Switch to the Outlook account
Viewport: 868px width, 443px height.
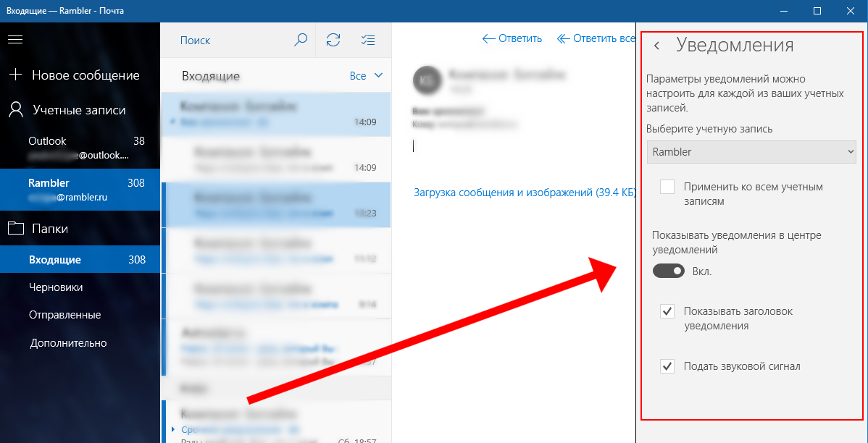click(80, 148)
